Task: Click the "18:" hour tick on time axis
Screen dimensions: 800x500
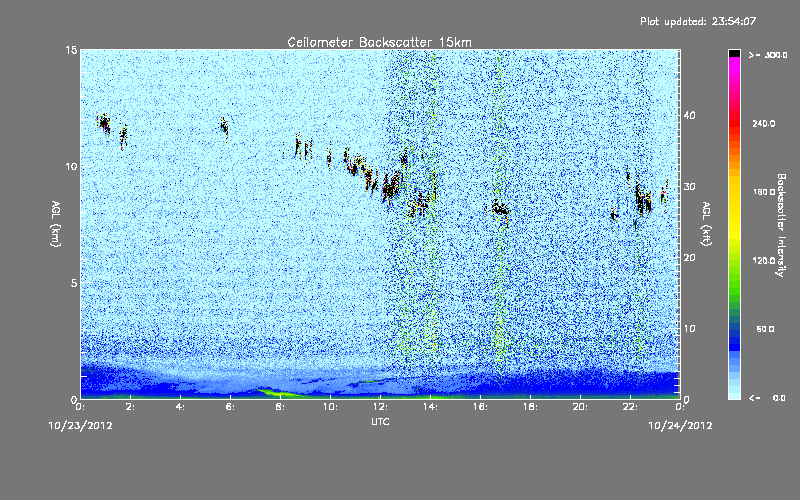Action: coord(530,407)
